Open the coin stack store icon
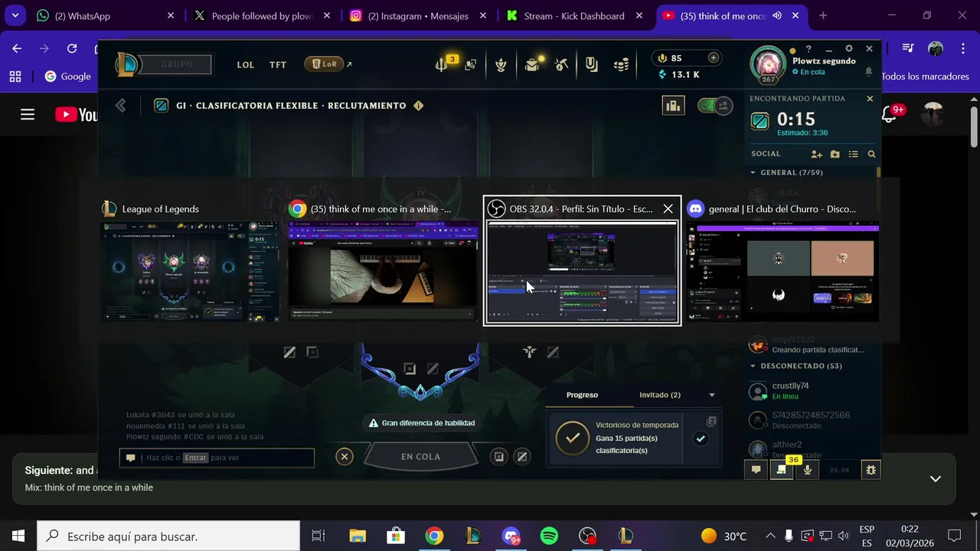Viewport: 980px width, 551px height. pyautogui.click(x=622, y=65)
